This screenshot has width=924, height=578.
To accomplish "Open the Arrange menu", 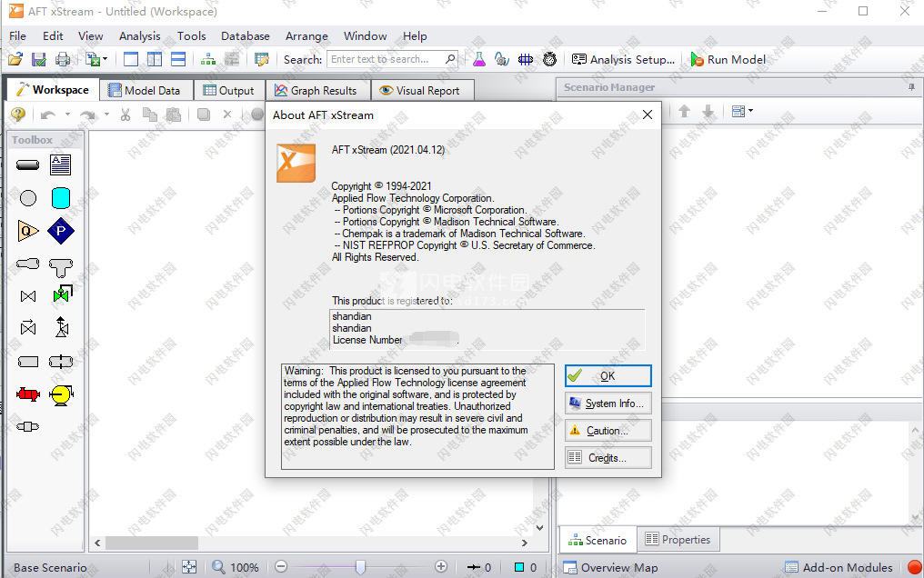I will click(306, 36).
